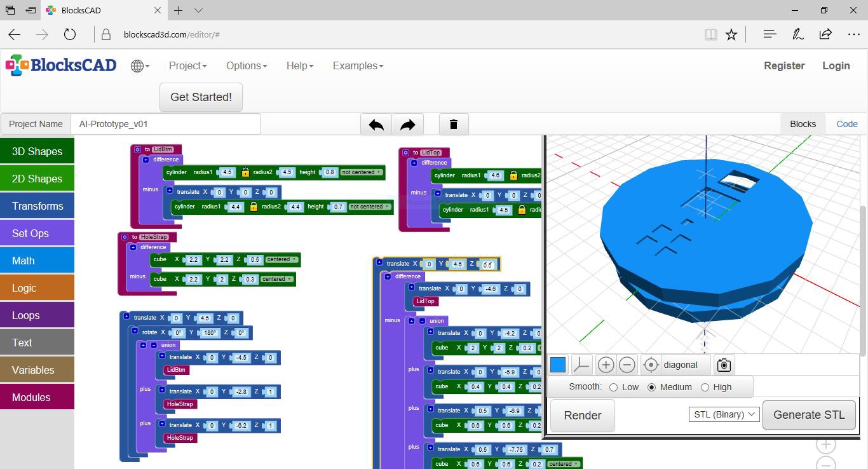Toggle the axes display icon
The height and width of the screenshot is (469, 868).
coord(581,364)
